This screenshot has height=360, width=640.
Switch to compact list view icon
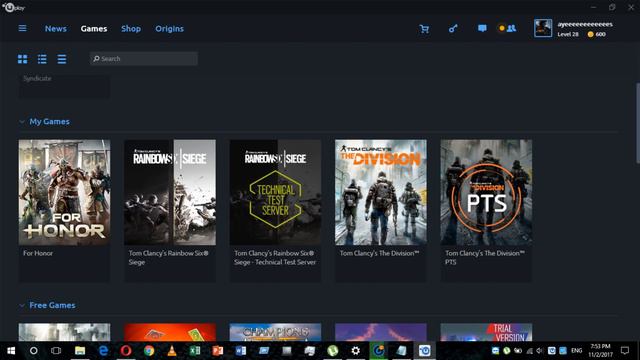tap(62, 59)
